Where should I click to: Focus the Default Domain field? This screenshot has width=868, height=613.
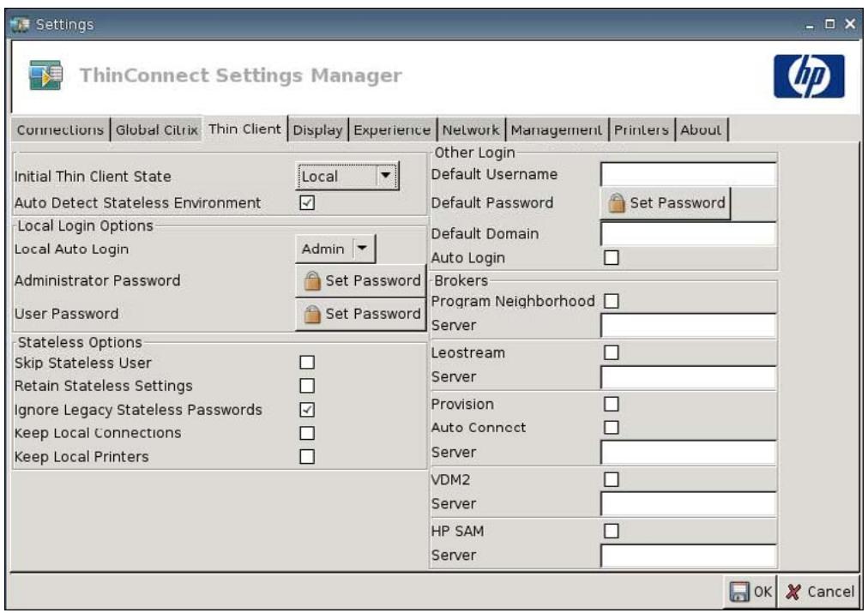click(x=689, y=233)
